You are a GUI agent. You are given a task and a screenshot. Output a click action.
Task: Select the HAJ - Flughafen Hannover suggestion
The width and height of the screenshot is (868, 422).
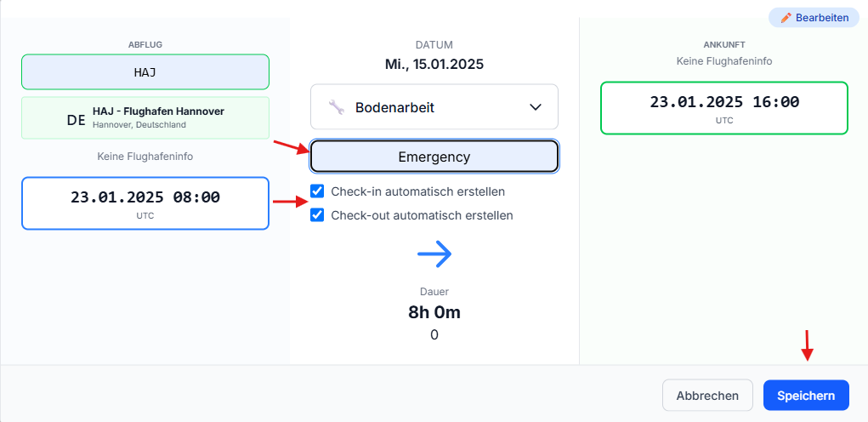click(145, 118)
